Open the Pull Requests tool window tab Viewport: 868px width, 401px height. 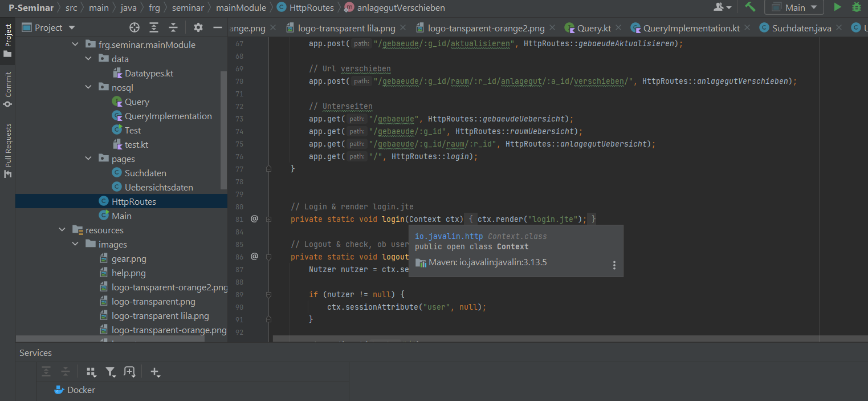tap(7, 149)
